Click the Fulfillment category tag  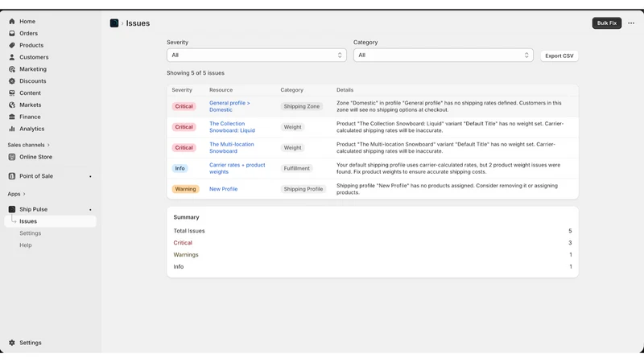[296, 168]
